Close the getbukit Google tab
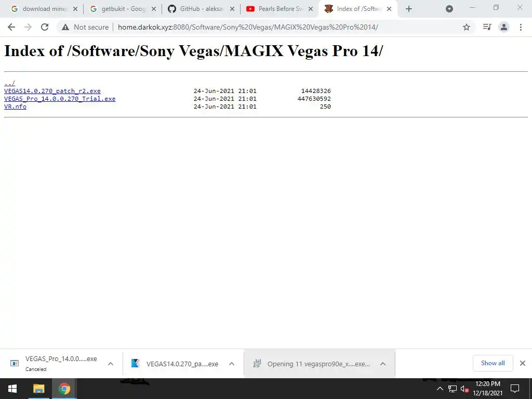Image resolution: width=532 pixels, height=399 pixels. coord(154,9)
